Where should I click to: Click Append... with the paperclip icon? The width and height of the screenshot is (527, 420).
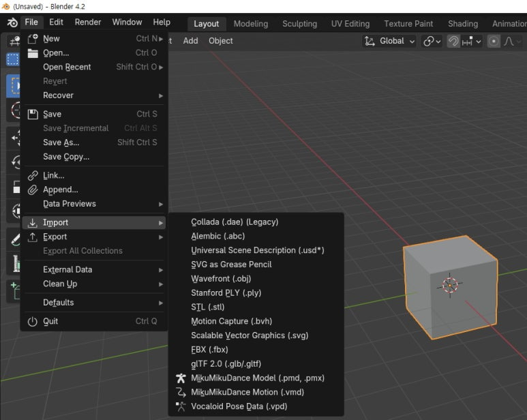point(94,190)
